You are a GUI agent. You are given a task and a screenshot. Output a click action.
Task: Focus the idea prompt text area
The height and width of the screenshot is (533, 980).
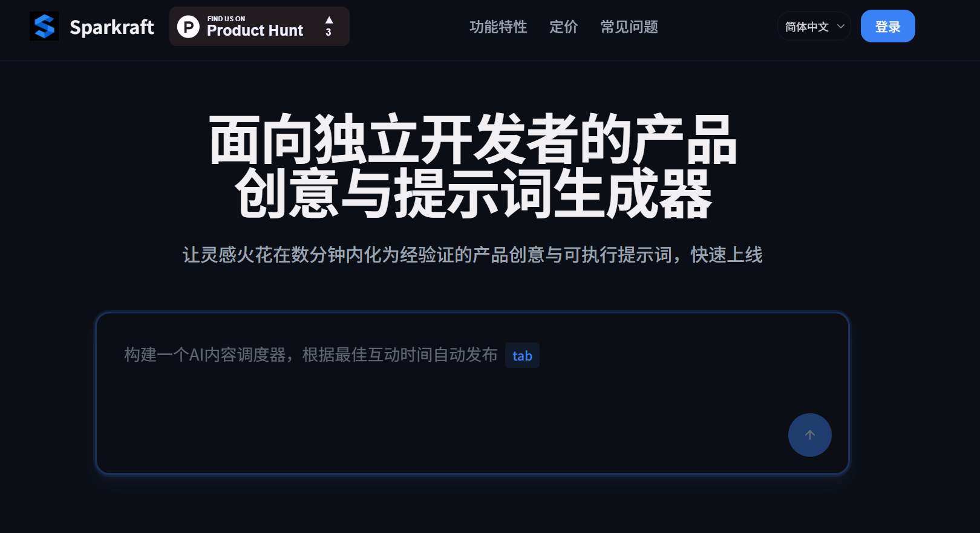[x=472, y=393]
